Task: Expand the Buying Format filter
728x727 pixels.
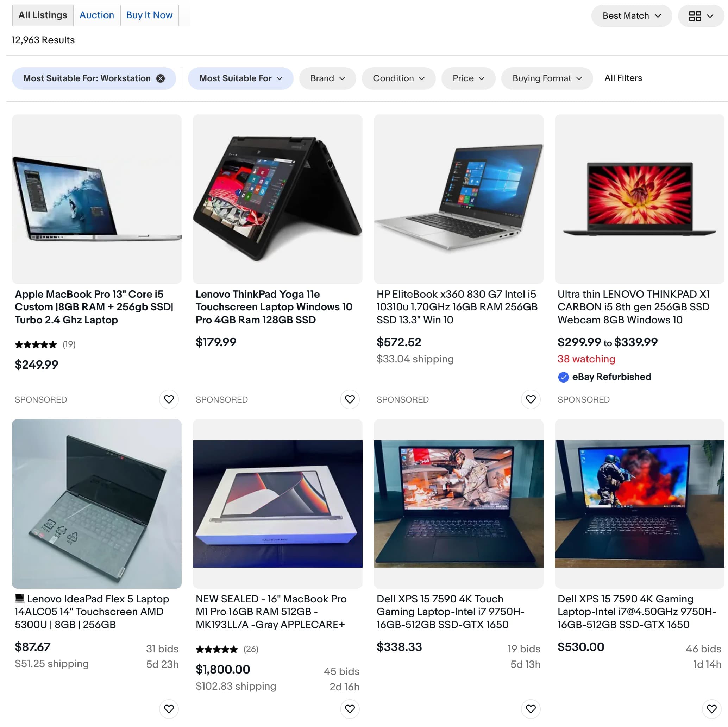Action: pyautogui.click(x=547, y=78)
